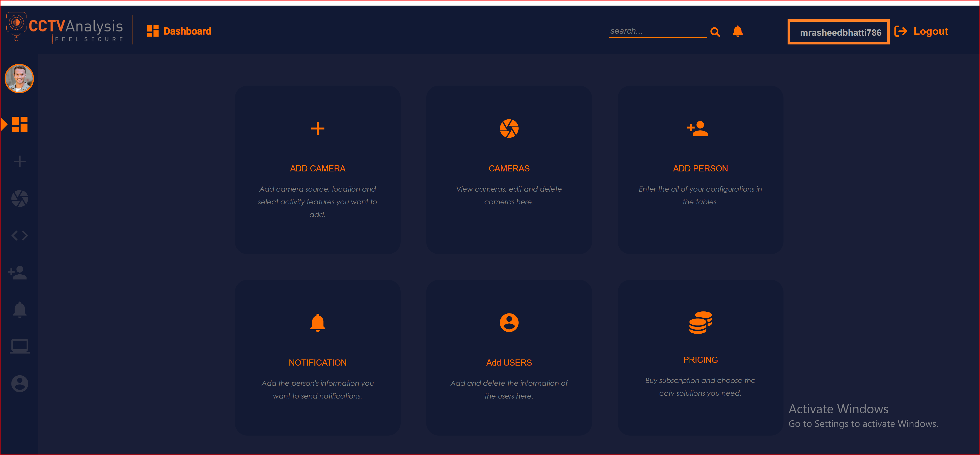Viewport: 980px width, 455px height.
Task: Select the sidebar plus add-camera icon
Action: (x=20, y=161)
